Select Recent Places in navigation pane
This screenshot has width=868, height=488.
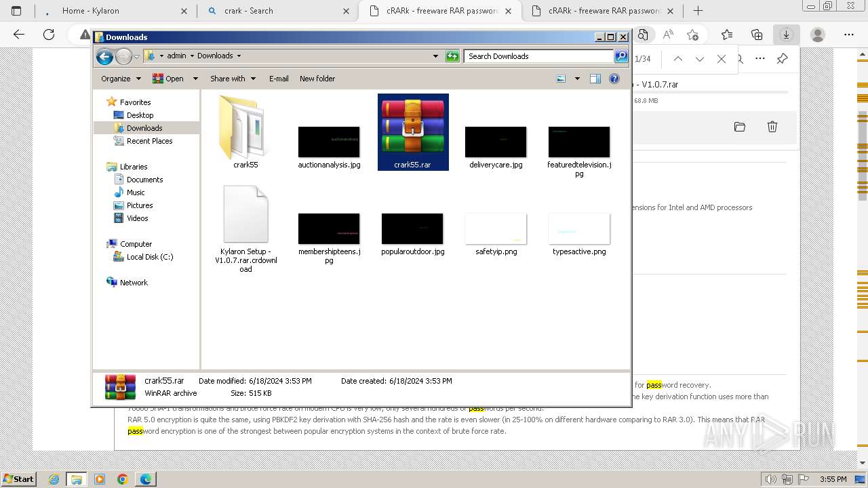point(149,141)
